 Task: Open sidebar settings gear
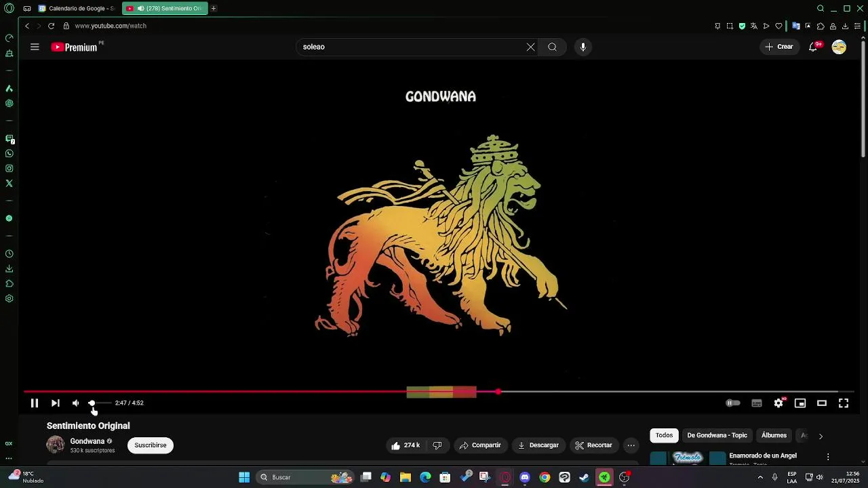coord(9,299)
